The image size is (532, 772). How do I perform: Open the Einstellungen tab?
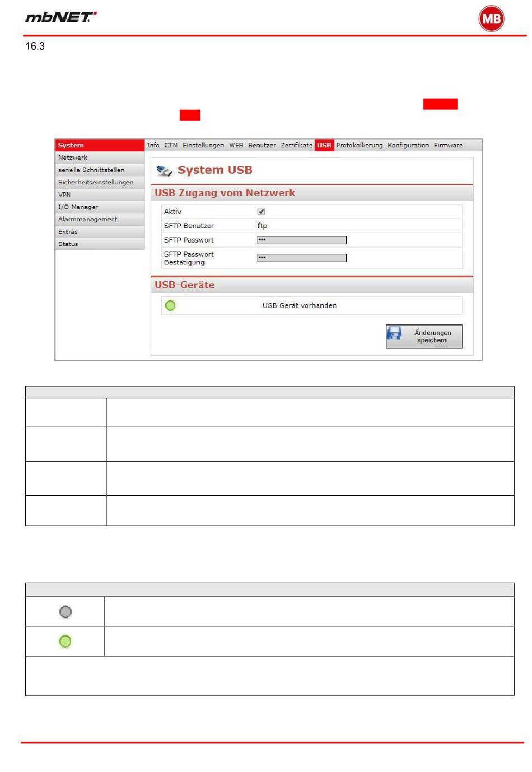coord(203,145)
